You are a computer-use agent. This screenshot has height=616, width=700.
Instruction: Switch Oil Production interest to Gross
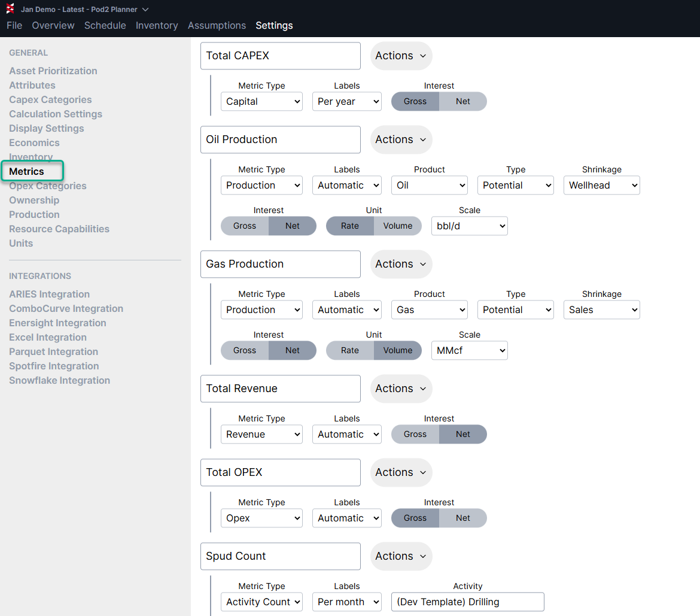point(244,226)
